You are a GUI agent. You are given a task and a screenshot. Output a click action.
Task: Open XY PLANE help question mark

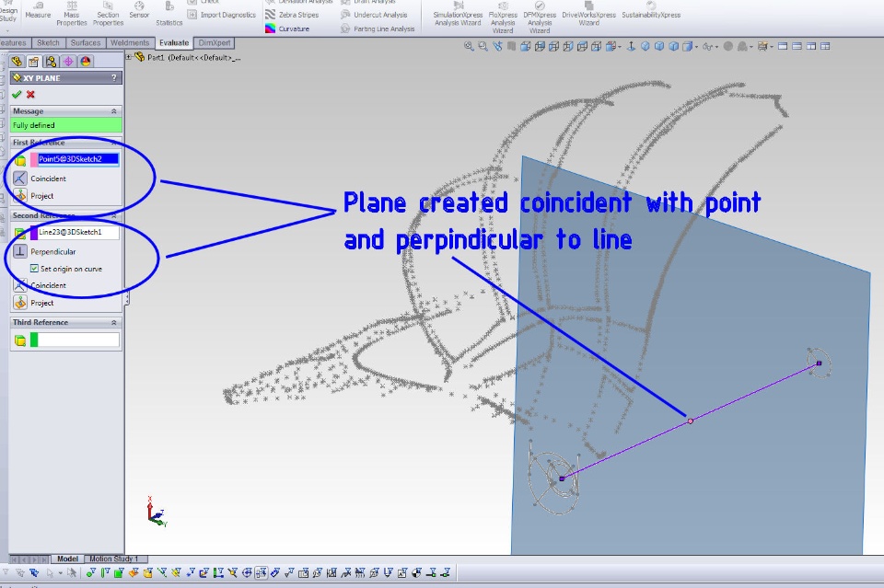coord(114,77)
